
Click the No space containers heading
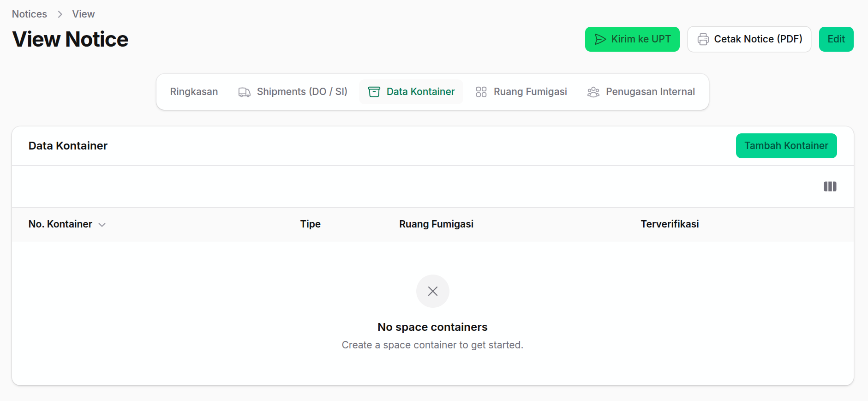(433, 327)
